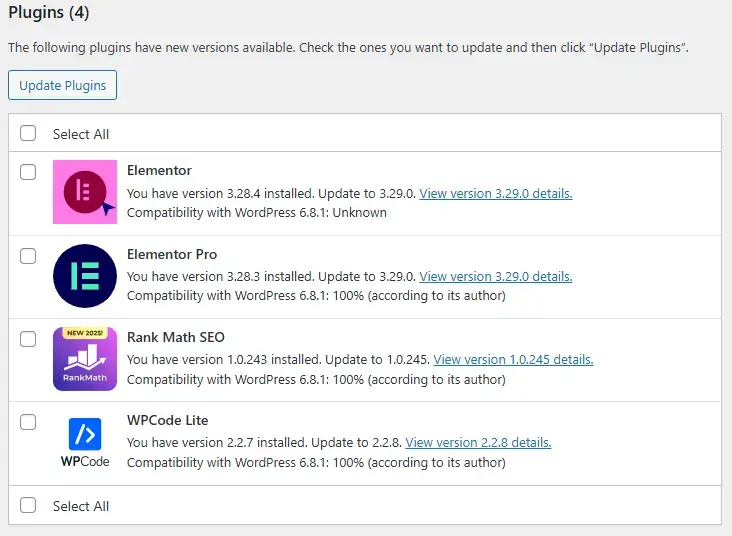
Task: Open 'View version 2.2.8 details' link
Action: point(478,442)
